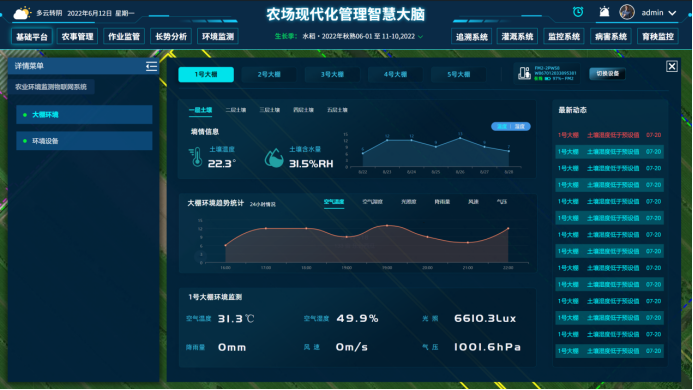Click the soil thermometer icon
Screen dimensions: 693x390
(196, 157)
